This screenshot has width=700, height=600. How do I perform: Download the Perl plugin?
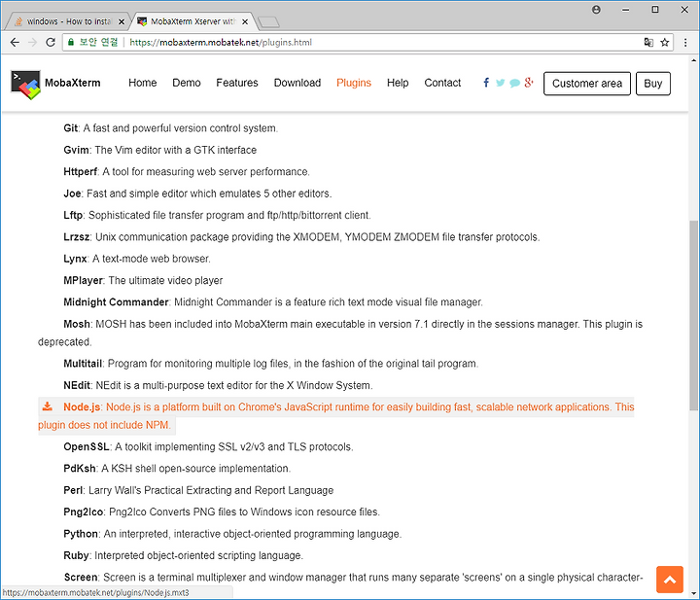198,490
